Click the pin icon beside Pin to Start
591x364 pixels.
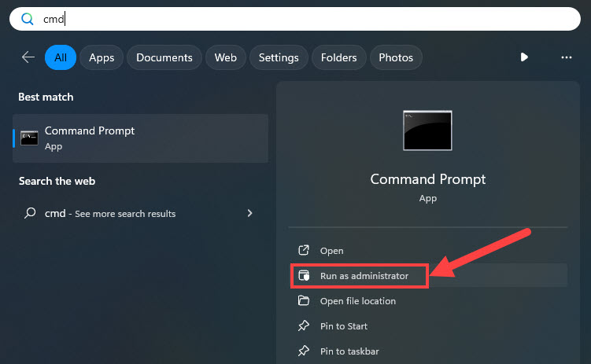coord(304,325)
